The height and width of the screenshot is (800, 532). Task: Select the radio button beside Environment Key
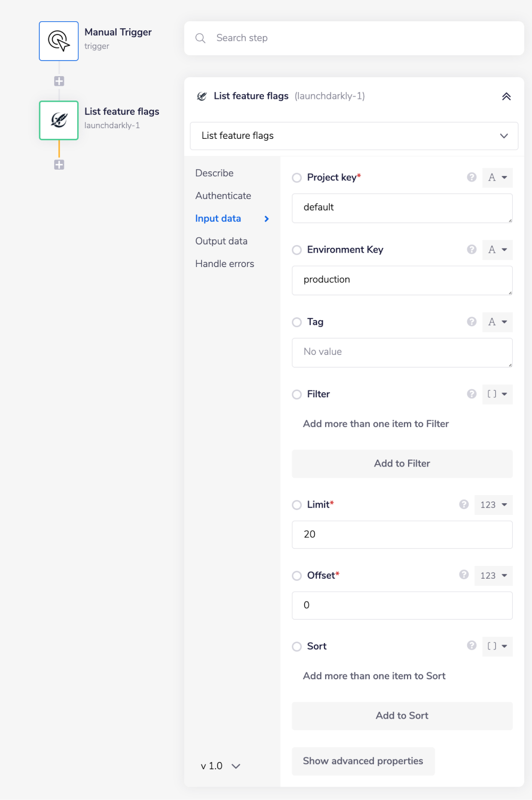point(296,249)
